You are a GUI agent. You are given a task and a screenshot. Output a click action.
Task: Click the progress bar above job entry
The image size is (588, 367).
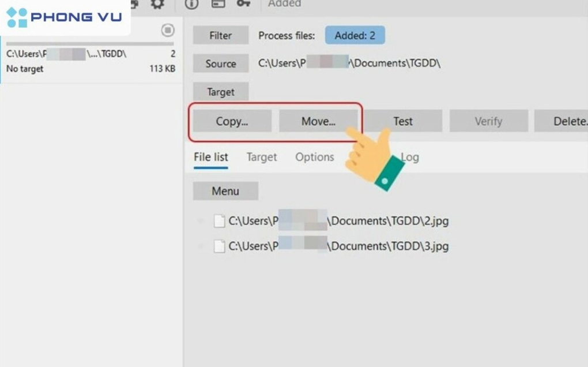pyautogui.click(x=89, y=43)
